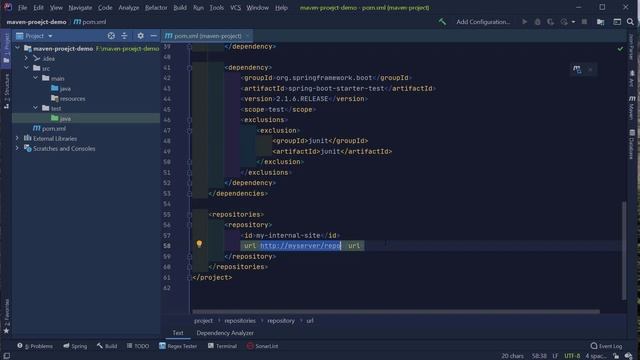
Task: Open the VCS menu
Action: 235,7
